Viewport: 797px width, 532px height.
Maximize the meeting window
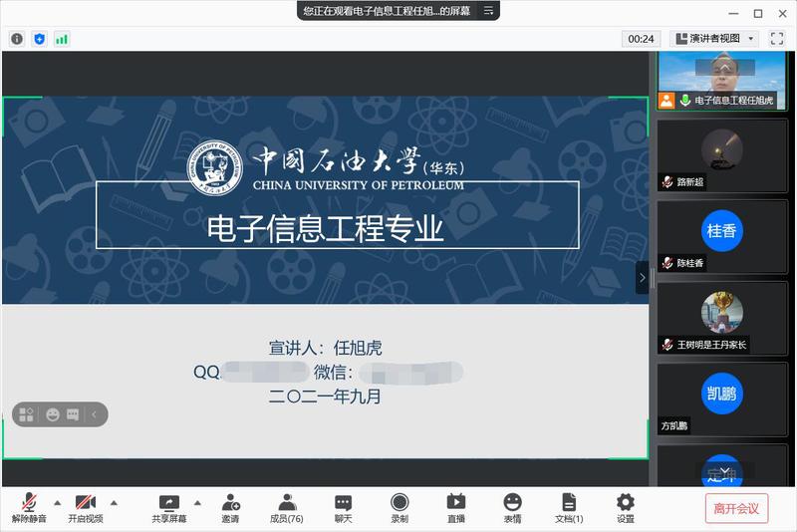[758, 14]
